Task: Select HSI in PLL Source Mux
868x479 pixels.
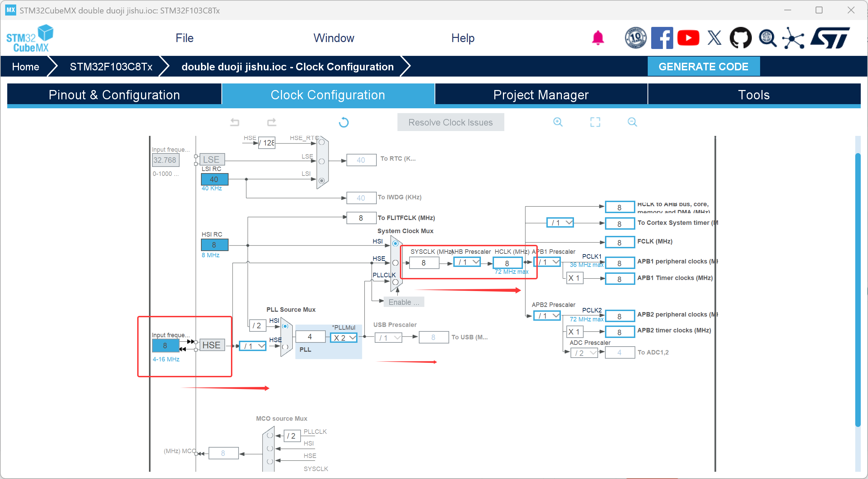Action: (x=285, y=326)
